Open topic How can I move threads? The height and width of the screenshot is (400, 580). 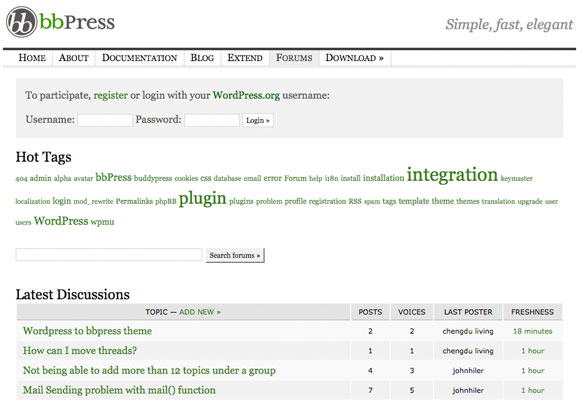point(80,350)
